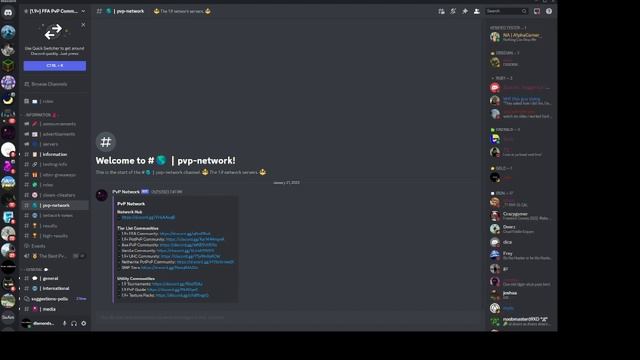Open the network-news channel
640x360 pixels.
[55, 216]
